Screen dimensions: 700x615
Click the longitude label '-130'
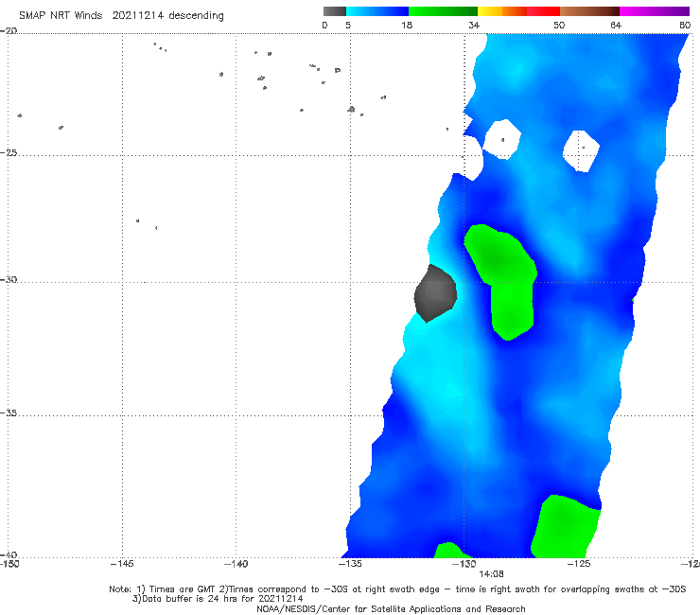click(464, 564)
